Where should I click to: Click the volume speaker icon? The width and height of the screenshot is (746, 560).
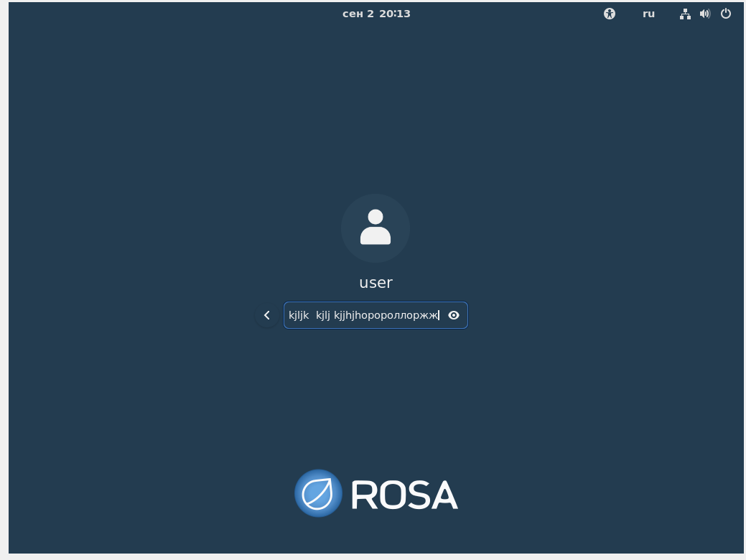(x=705, y=14)
